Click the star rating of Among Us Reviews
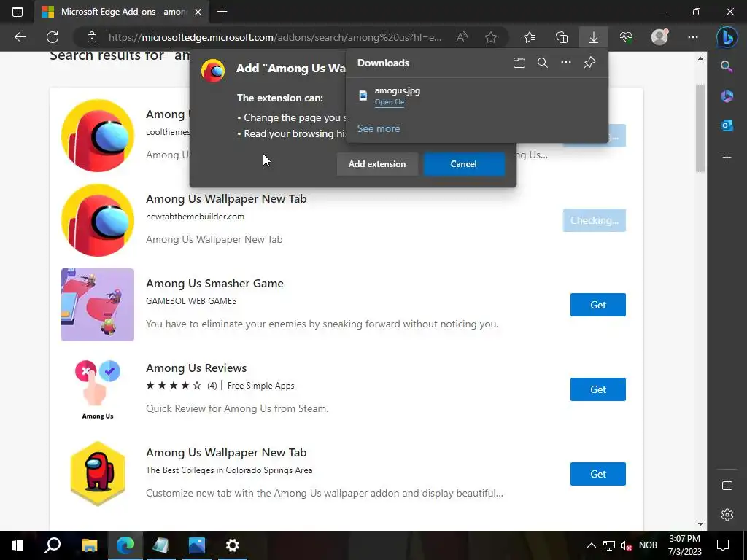The height and width of the screenshot is (560, 747). 174,386
